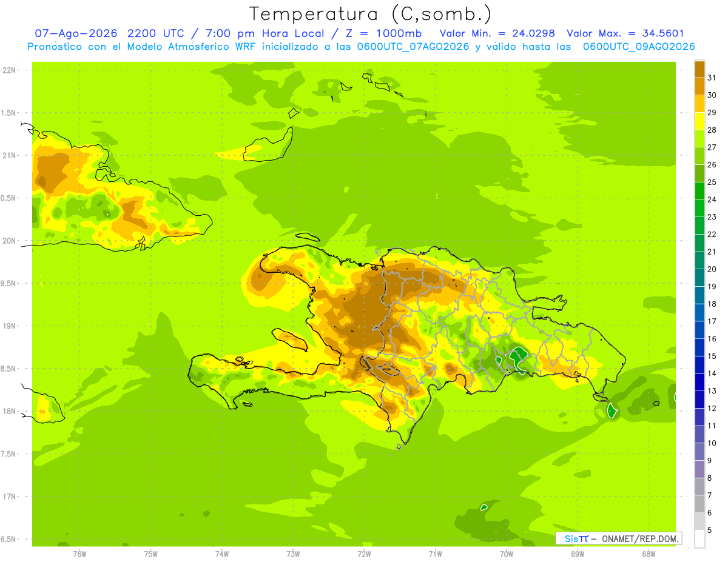Click the legend value "20"
This screenshot has height=562, width=728.
click(x=712, y=269)
